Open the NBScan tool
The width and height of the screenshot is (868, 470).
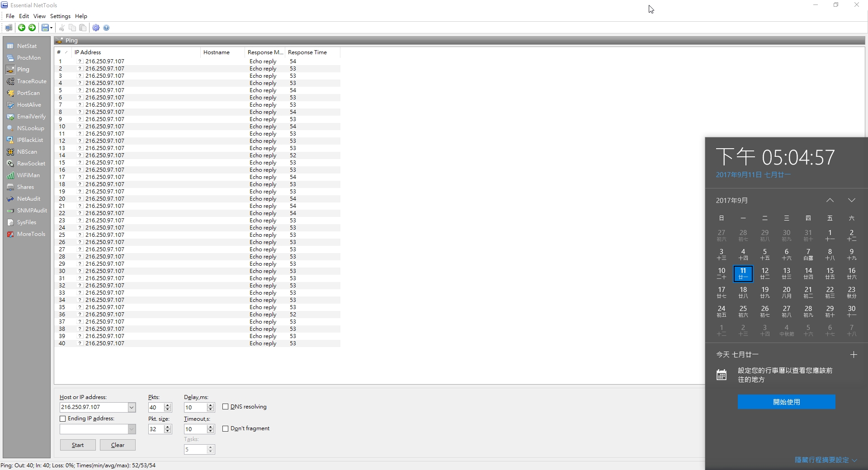pyautogui.click(x=27, y=152)
